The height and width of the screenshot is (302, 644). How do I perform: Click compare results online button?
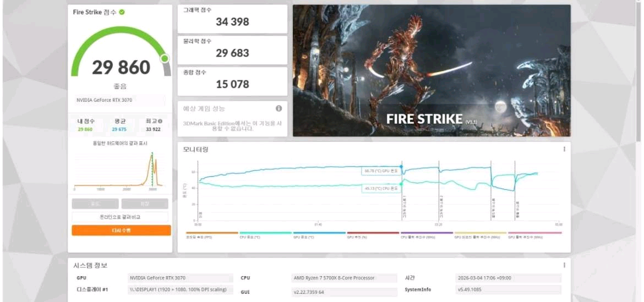click(x=121, y=217)
